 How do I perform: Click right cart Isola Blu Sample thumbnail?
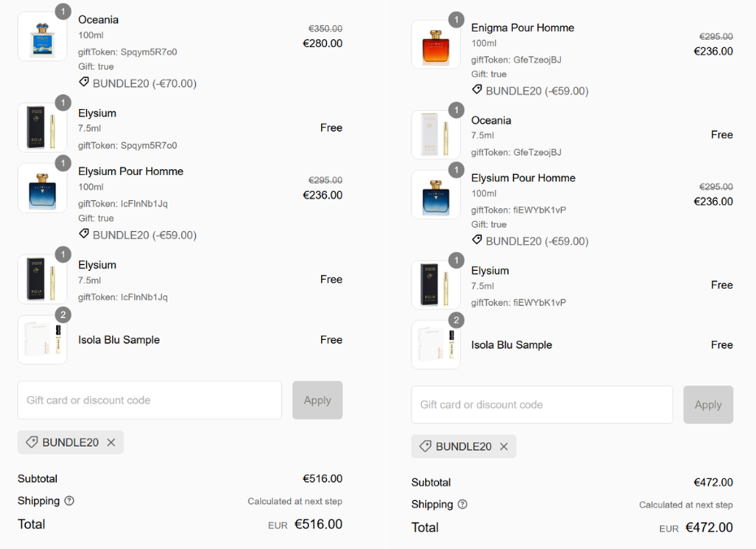(436, 345)
